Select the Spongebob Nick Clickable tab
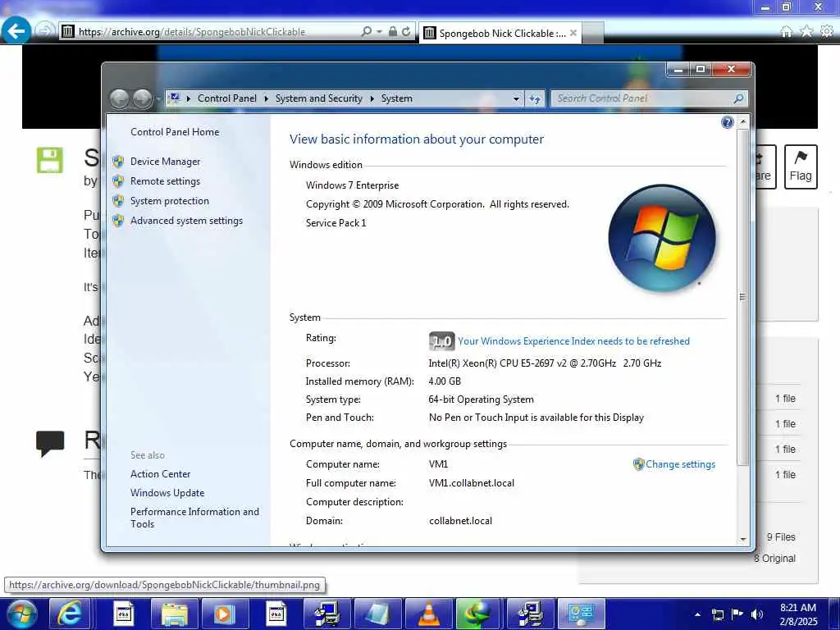840x630 pixels. (501, 33)
